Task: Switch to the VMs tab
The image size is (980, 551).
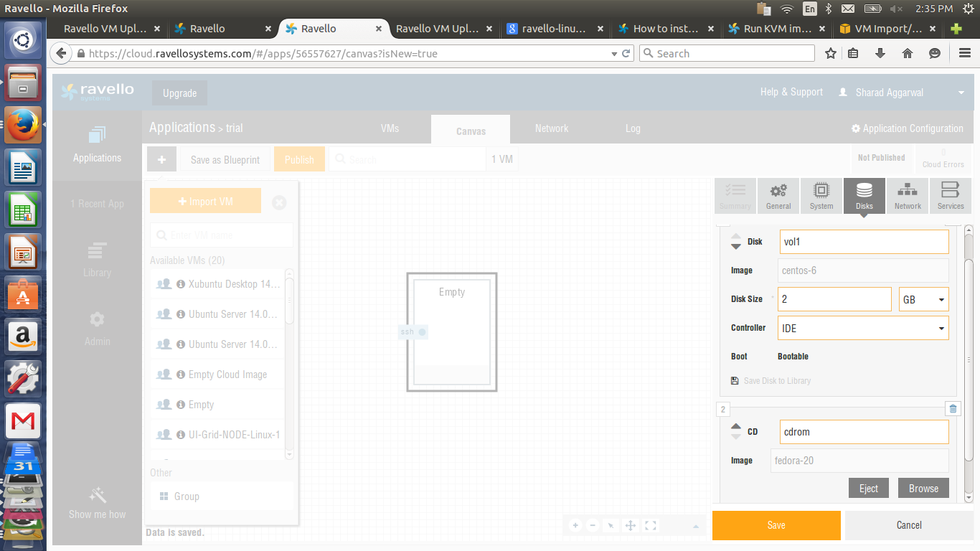Action: tap(390, 128)
